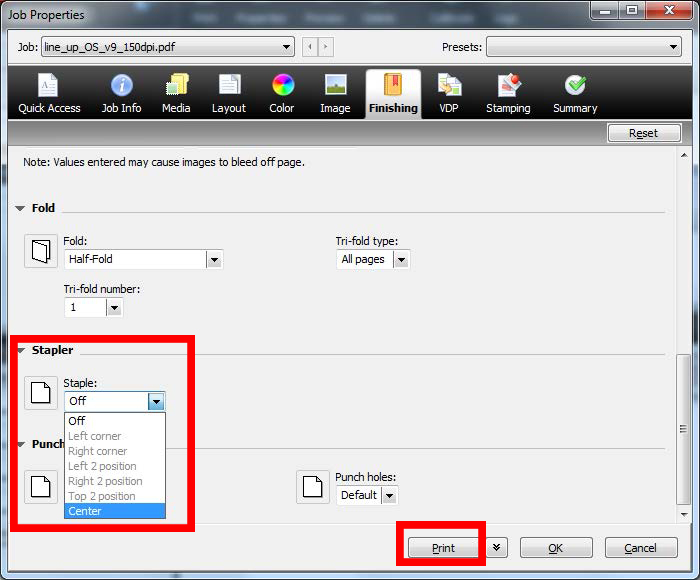Click the Print button
The height and width of the screenshot is (580, 700).
click(443, 547)
